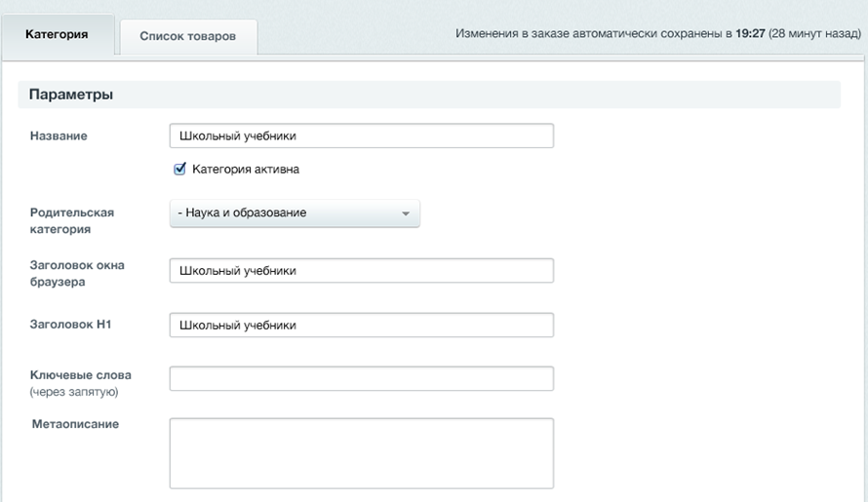Switch to the Категория tab
868x502 pixels.
tap(57, 34)
